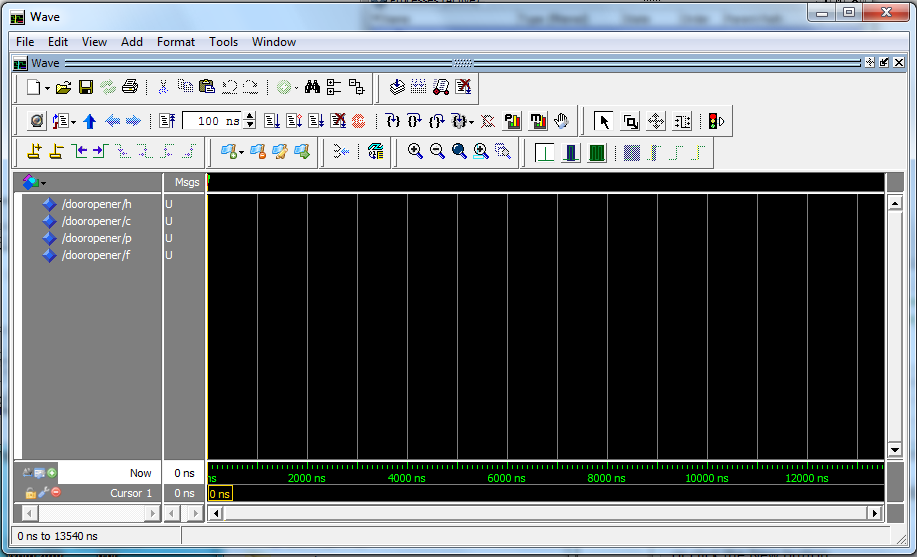Toggle the traffic light stop drawing button
This screenshot has width=917, height=557.
(716, 121)
